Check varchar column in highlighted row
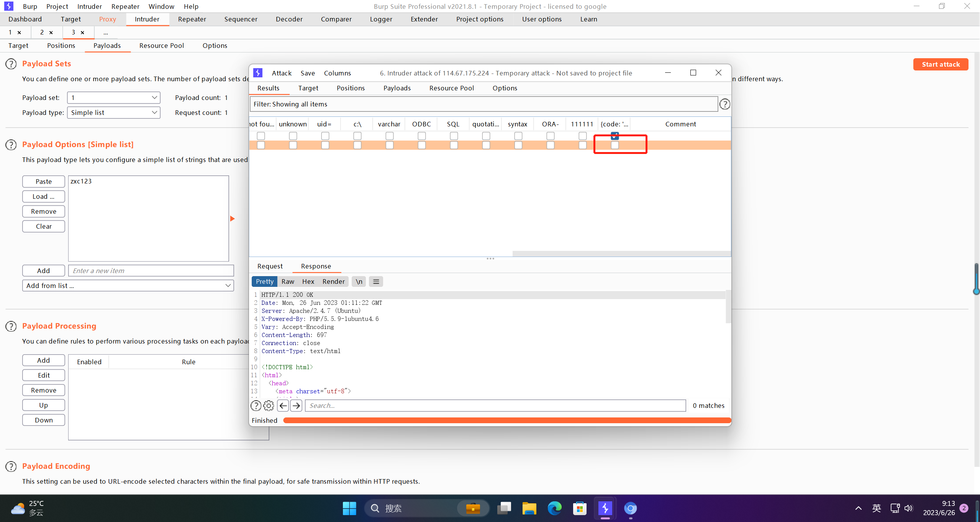The image size is (980, 522). tap(390, 145)
